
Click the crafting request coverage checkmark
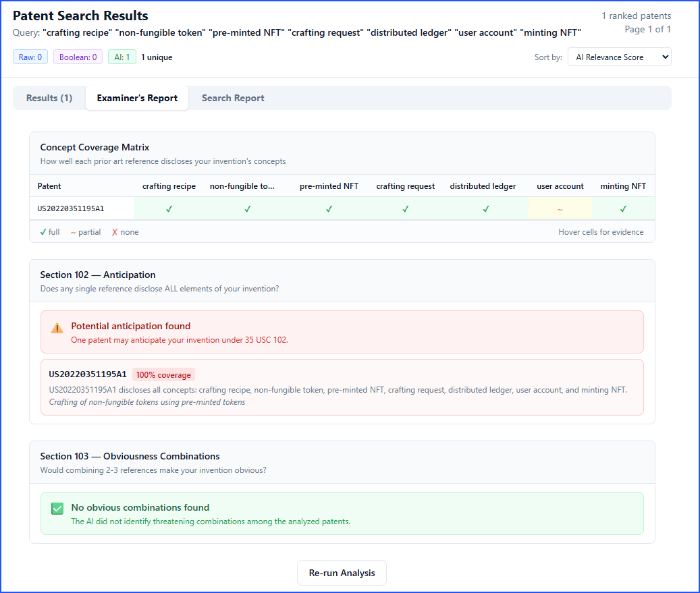click(406, 209)
